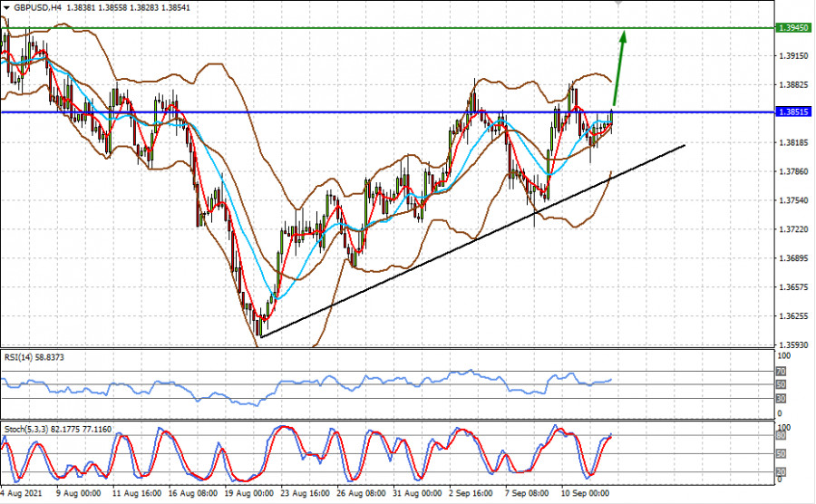Click the blue 1.38515 price label

click(x=793, y=112)
